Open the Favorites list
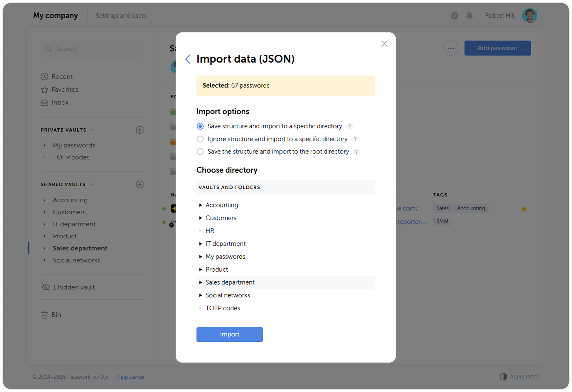The image size is (572, 392). (x=65, y=89)
